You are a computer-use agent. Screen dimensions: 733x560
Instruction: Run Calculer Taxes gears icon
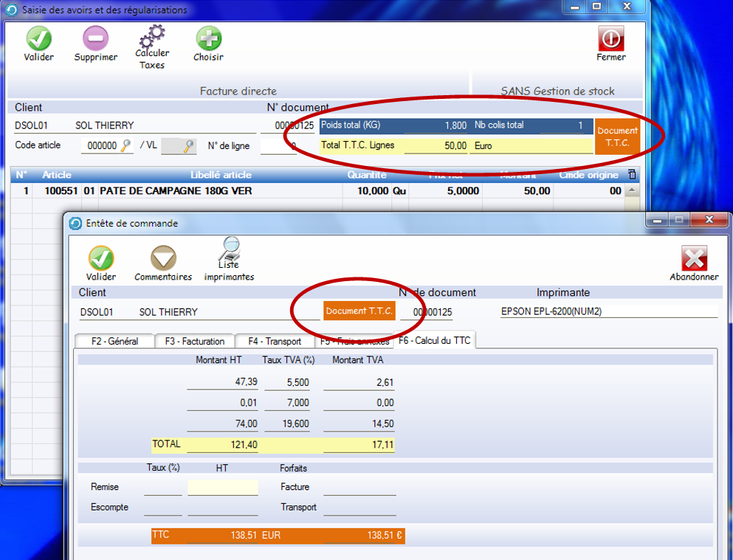point(152,36)
